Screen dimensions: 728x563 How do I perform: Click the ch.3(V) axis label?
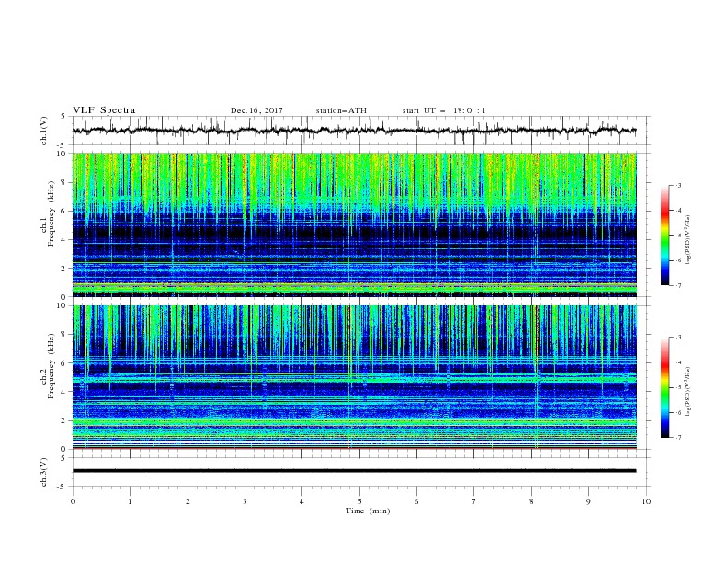click(44, 472)
